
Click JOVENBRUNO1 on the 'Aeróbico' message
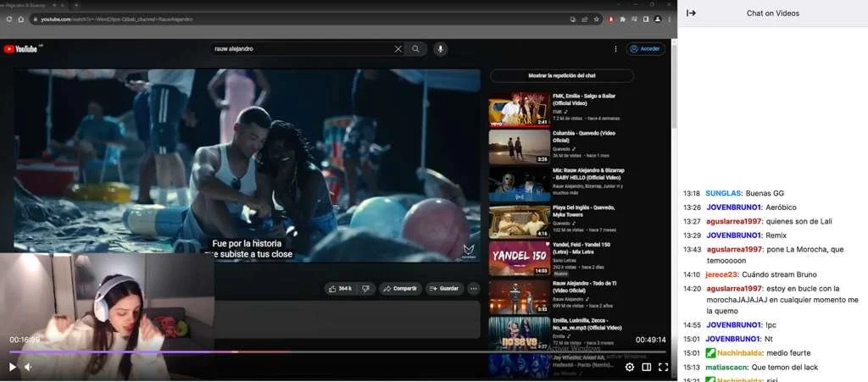pos(734,208)
